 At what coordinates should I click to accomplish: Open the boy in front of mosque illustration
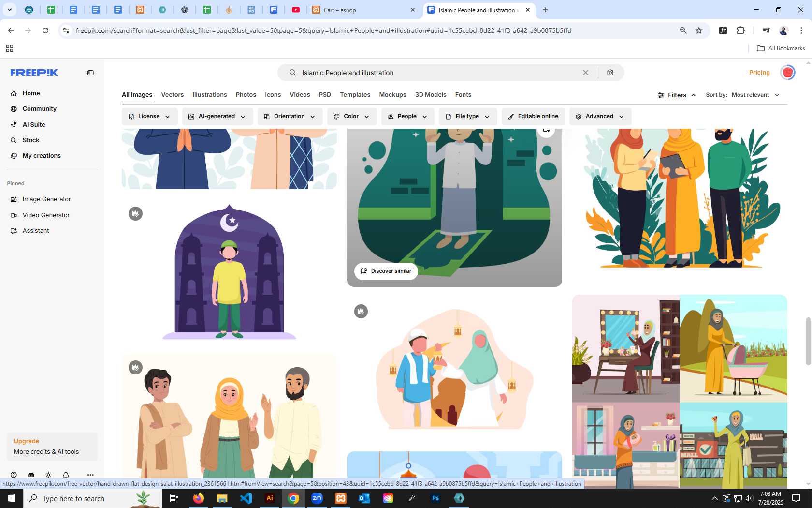click(x=229, y=271)
